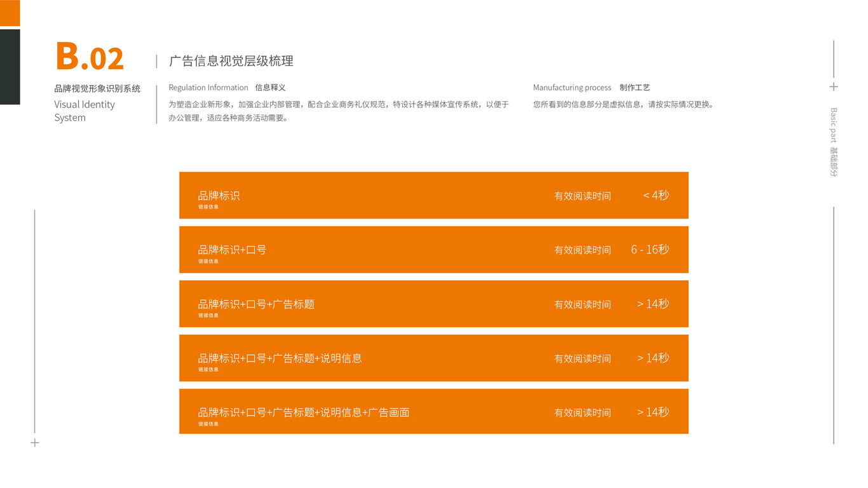
Task: Select '> 14秒' in the '品牌标识+口号+广告标题+说明信息' bar
Action: pyautogui.click(x=653, y=358)
